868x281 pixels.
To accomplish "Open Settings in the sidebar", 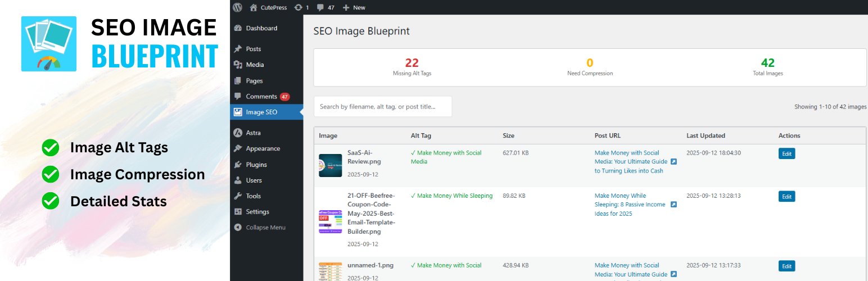I will coord(257,212).
